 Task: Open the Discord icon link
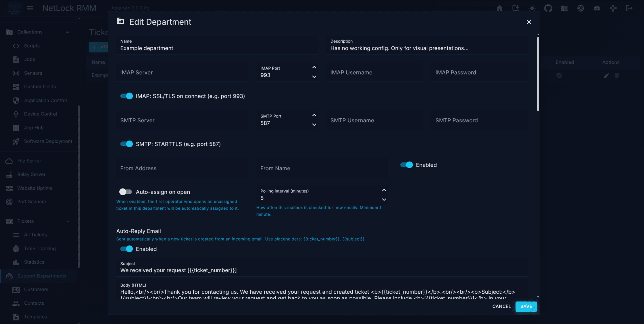[x=597, y=8]
